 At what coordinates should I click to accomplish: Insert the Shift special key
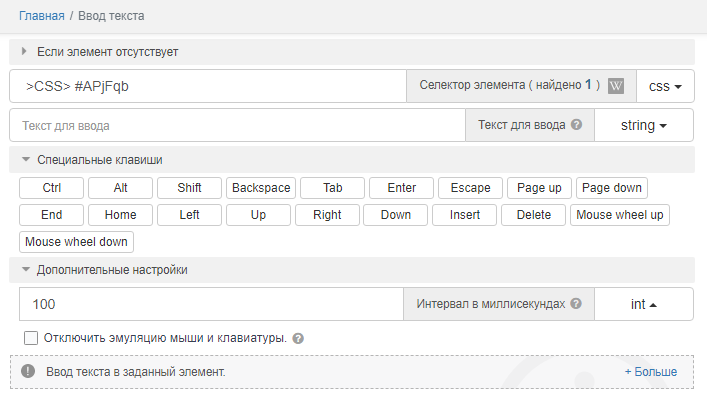pyautogui.click(x=189, y=188)
